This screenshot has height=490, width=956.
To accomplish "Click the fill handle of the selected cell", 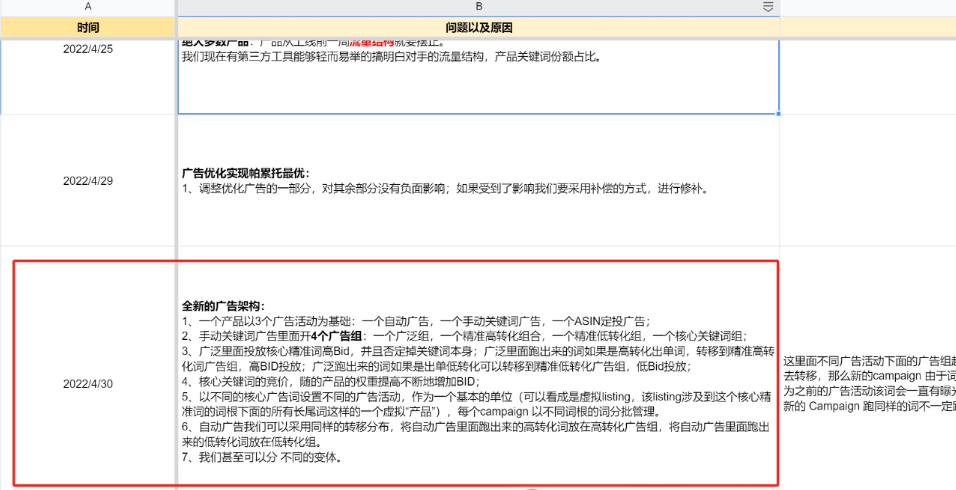I will [779, 114].
